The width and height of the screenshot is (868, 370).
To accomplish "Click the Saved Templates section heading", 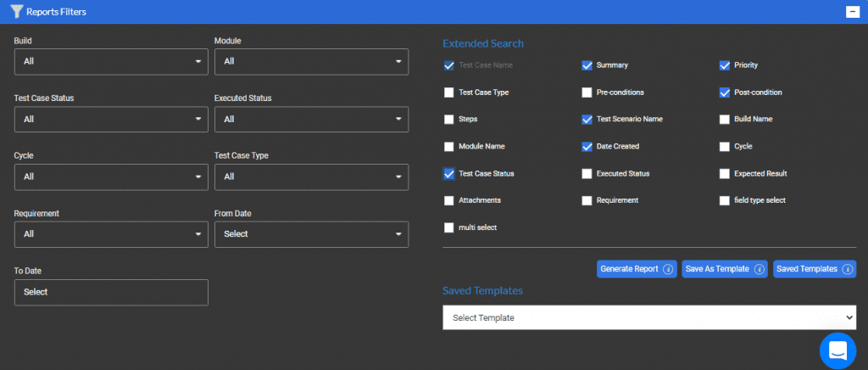I will (482, 291).
